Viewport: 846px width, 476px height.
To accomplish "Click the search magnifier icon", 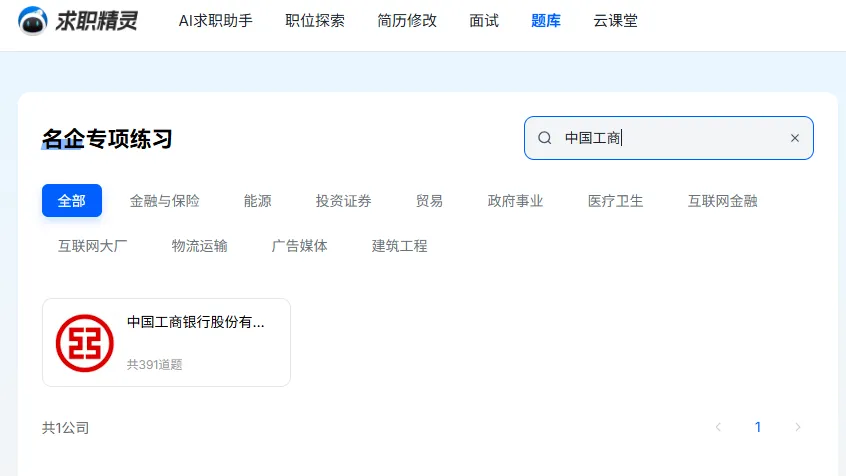I will point(544,138).
